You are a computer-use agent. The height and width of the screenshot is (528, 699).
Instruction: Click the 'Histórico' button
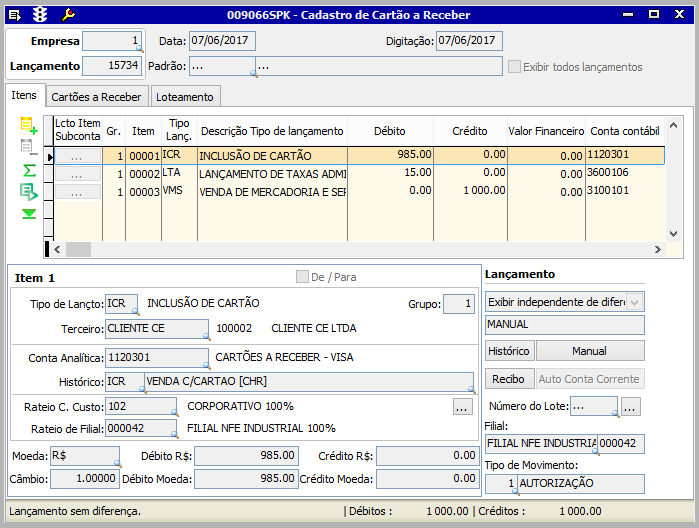click(509, 351)
